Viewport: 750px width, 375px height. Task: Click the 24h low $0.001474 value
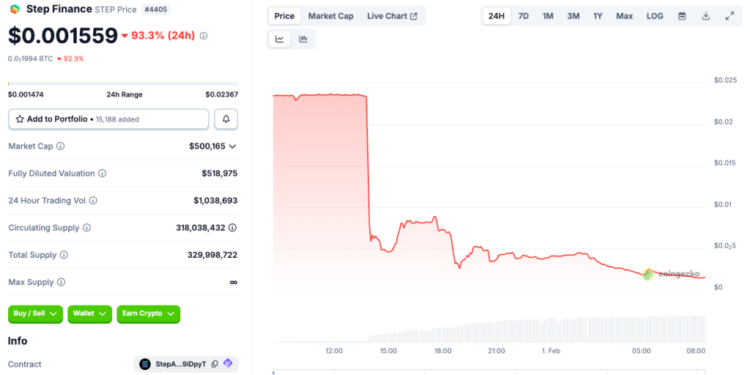pyautogui.click(x=26, y=95)
